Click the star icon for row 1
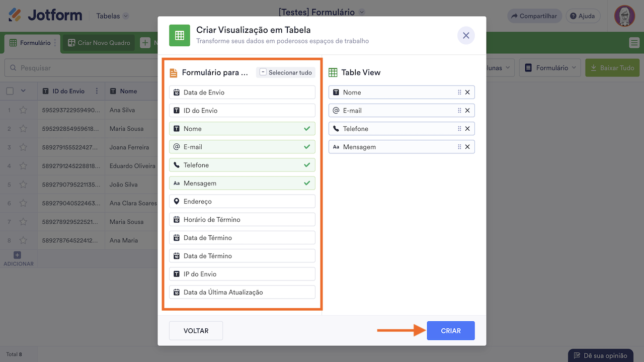 click(23, 110)
